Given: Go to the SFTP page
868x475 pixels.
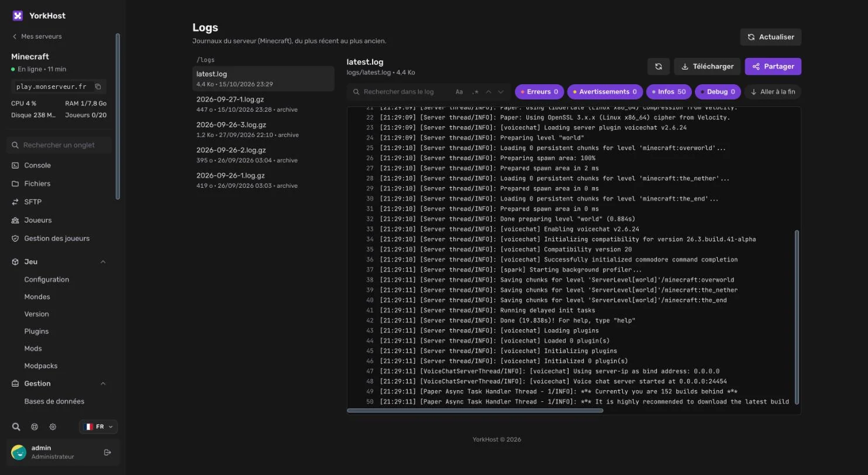Looking at the screenshot, I should tap(58, 202).
